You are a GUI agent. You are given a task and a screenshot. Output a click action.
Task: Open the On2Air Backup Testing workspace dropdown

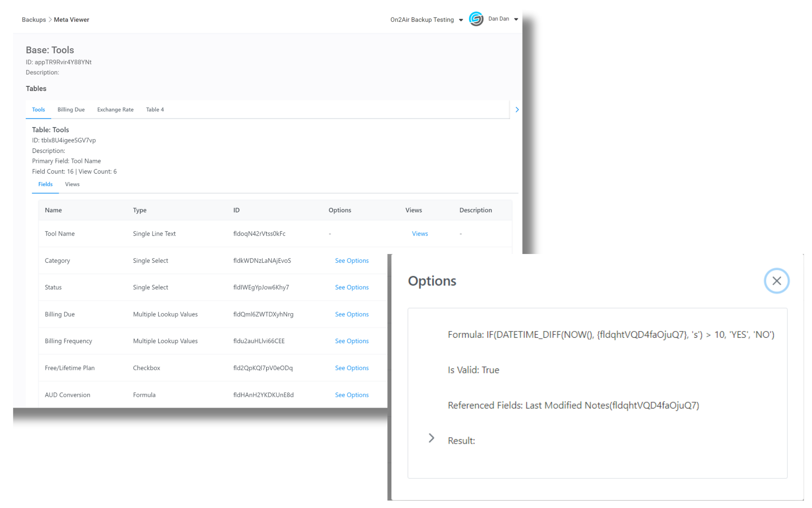461,20
